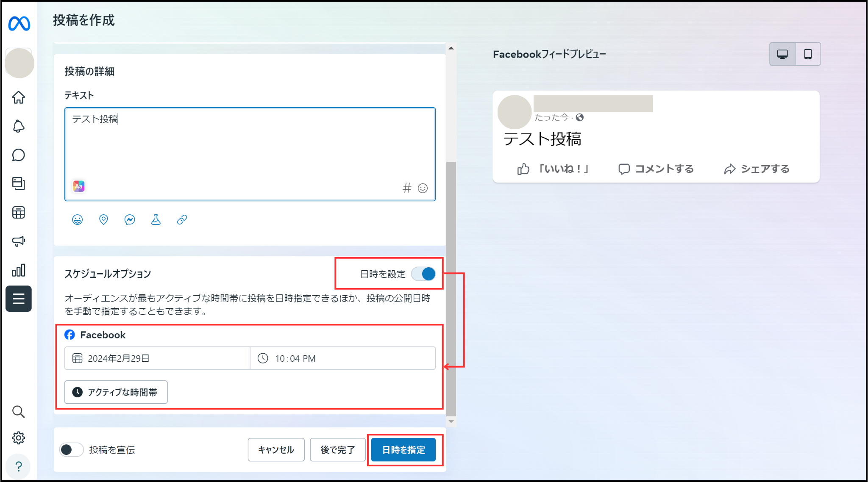Open the planner calendar grid icon
868x482 pixels.
[x=19, y=212]
